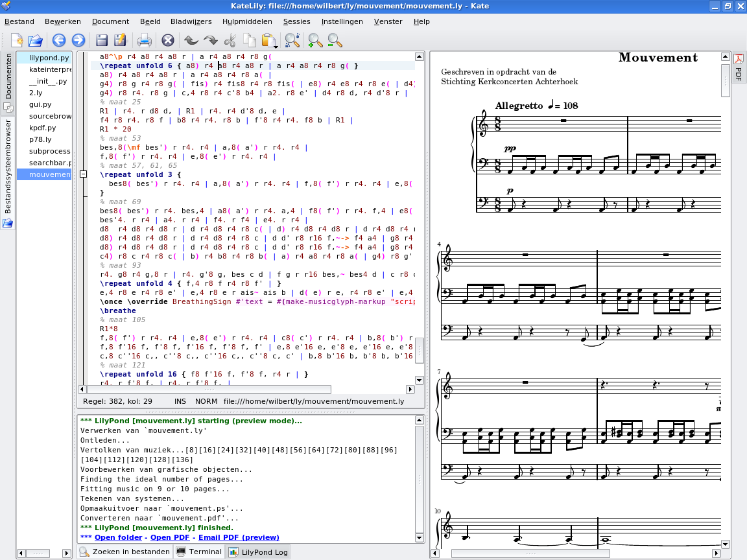Click the Mouvement title in PDF preview
This screenshot has width=747, height=560.
[x=658, y=58]
